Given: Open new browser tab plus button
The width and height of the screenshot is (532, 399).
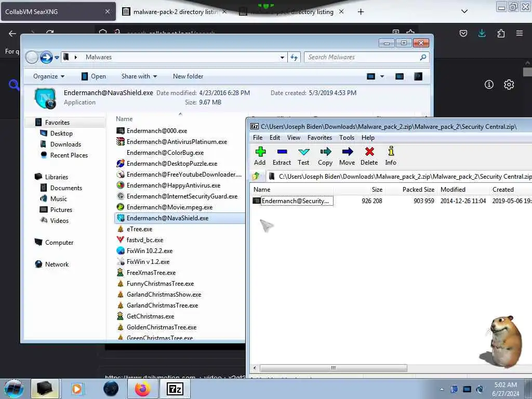Looking at the screenshot, I should tap(361, 12).
